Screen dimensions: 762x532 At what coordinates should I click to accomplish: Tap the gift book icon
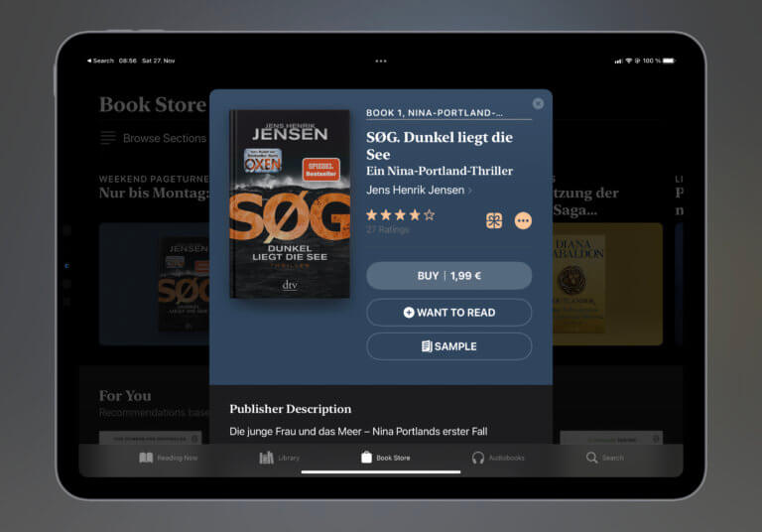pyautogui.click(x=494, y=220)
